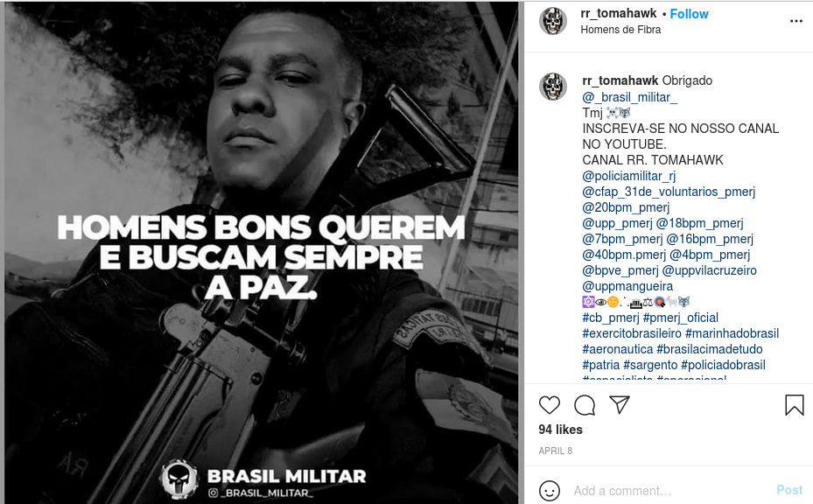Open rr_tomahawk username in header
The height and width of the screenshot is (504, 813).
coord(619,13)
